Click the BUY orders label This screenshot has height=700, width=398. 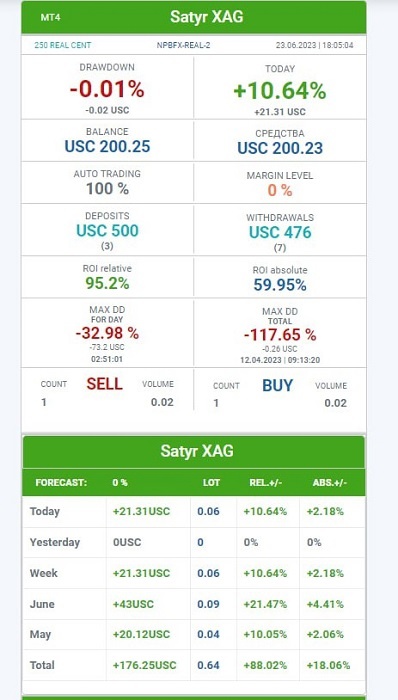[x=278, y=386]
